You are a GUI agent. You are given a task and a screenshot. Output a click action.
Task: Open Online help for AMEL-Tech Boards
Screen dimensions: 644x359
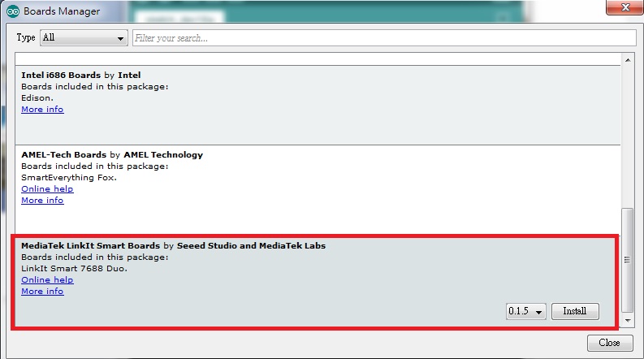tap(47, 189)
